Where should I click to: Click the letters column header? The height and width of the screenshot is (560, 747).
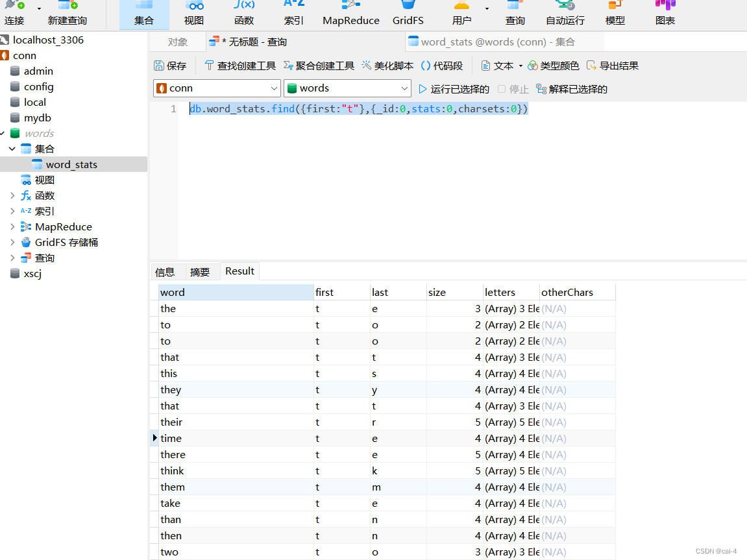click(x=511, y=293)
